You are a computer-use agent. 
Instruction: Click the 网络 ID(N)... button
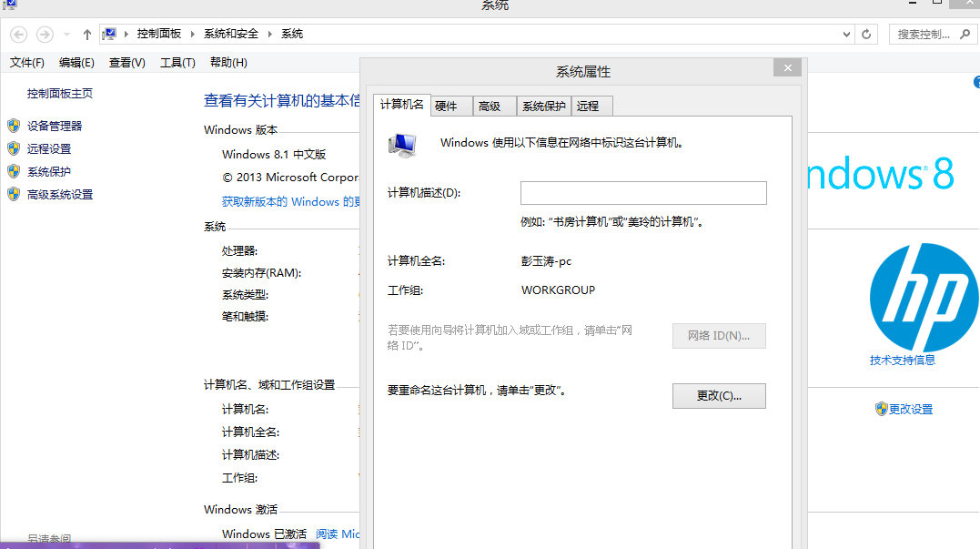coord(719,336)
